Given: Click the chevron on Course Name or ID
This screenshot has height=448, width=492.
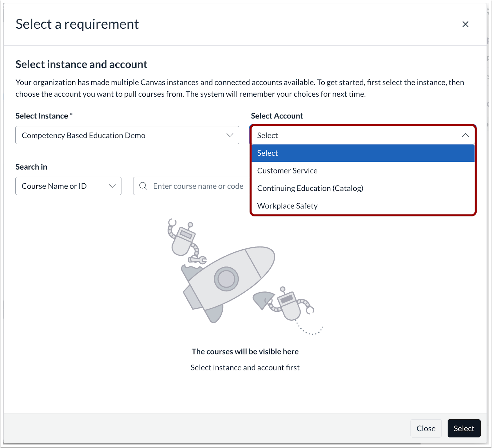Looking at the screenshot, I should tap(112, 186).
